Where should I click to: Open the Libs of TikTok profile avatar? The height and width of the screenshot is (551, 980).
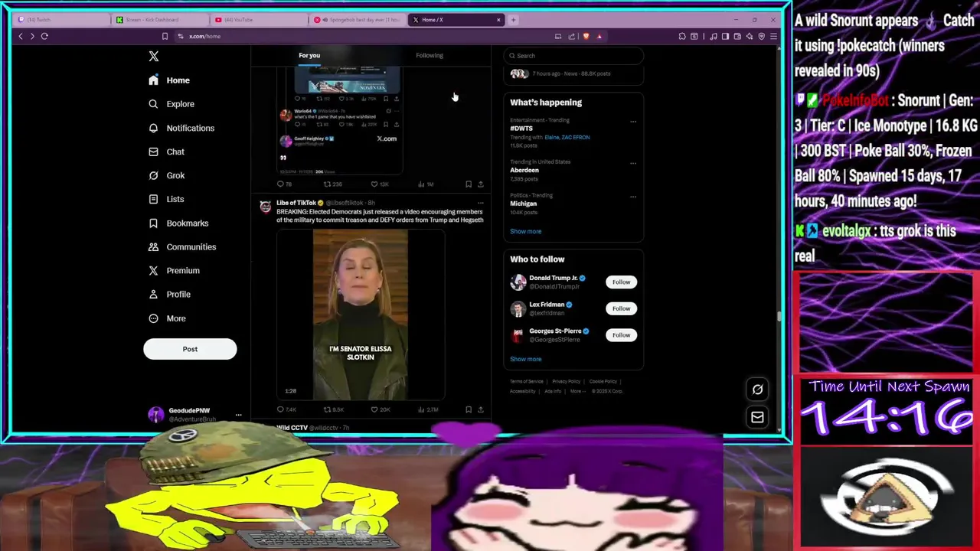[x=265, y=207]
